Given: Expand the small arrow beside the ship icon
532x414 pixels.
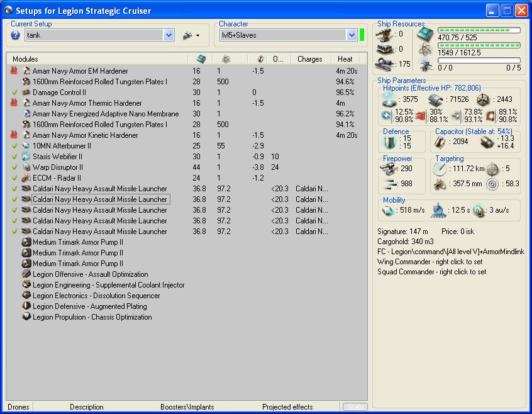Looking at the screenshot, I should (198, 35).
